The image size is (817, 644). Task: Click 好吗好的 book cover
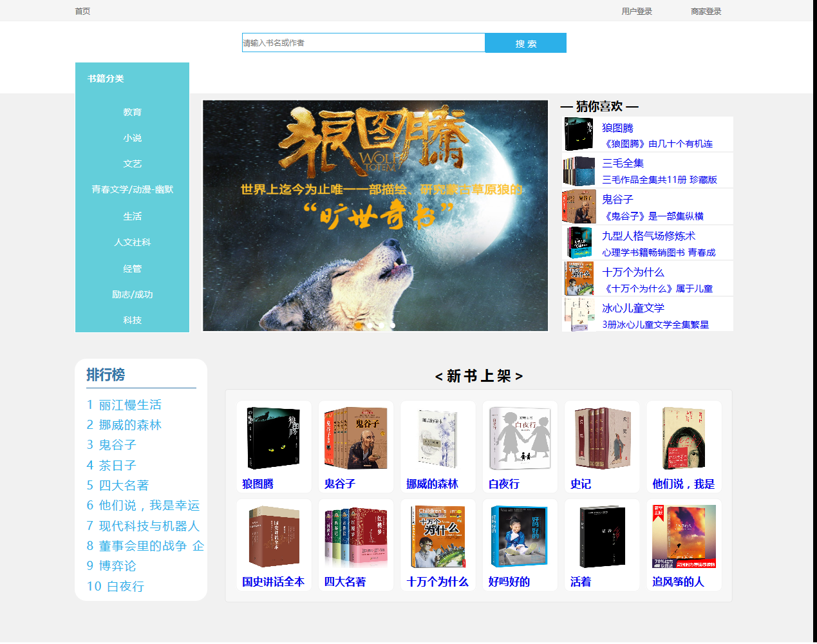(x=520, y=536)
